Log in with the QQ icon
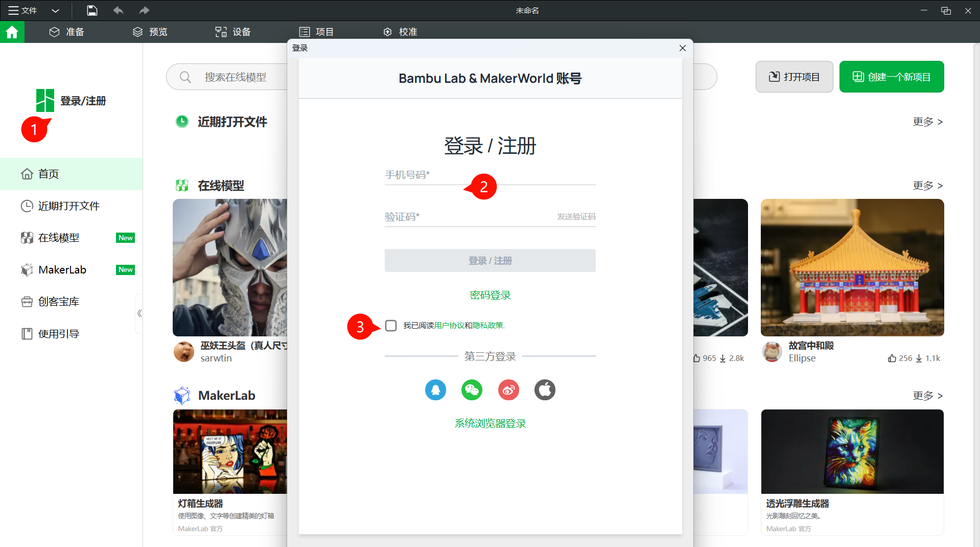980x547 pixels. click(435, 390)
